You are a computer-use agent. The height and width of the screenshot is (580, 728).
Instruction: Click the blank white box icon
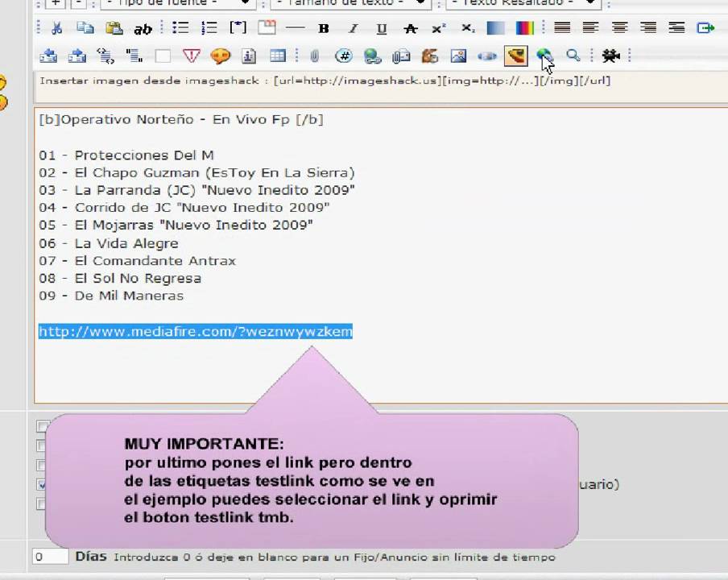pos(163,56)
